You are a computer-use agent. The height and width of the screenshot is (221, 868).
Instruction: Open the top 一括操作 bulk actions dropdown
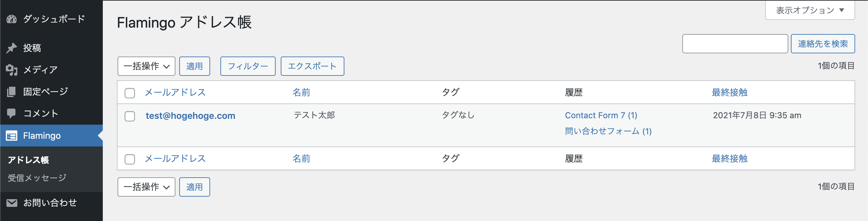(x=146, y=66)
